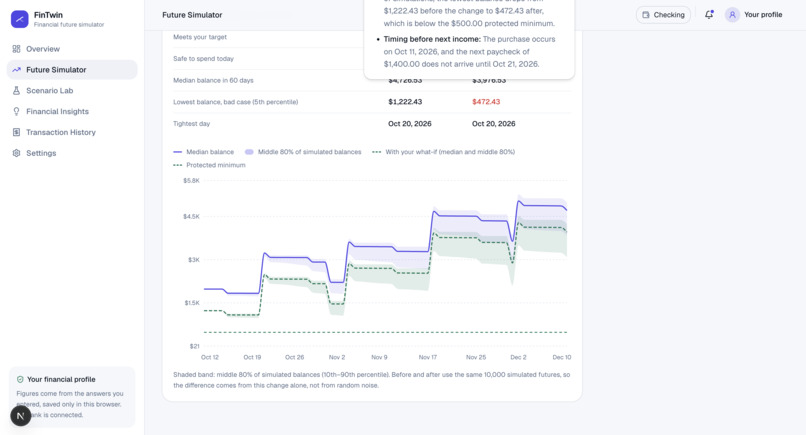Click the Oct 26 axis label
806x435 pixels.
point(295,357)
